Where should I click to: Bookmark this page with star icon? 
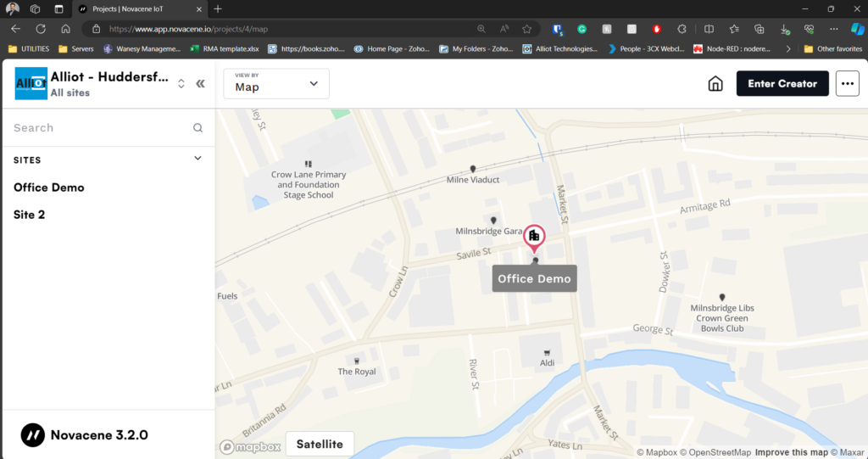[x=527, y=28]
